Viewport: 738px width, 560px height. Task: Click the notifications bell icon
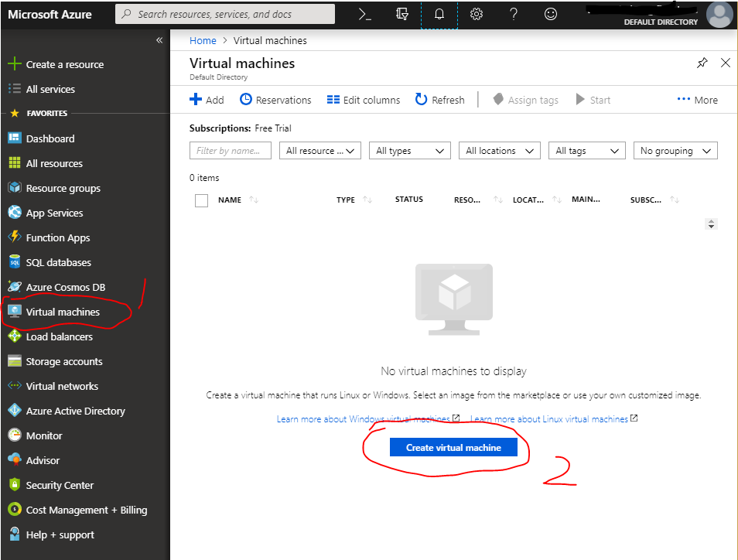[x=439, y=14]
